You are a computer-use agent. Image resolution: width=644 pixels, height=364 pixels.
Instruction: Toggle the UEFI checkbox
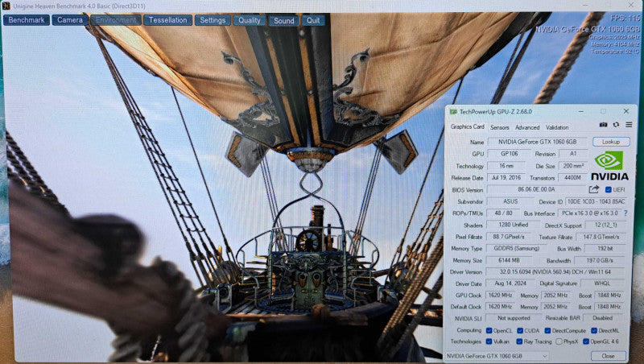tap(609, 190)
